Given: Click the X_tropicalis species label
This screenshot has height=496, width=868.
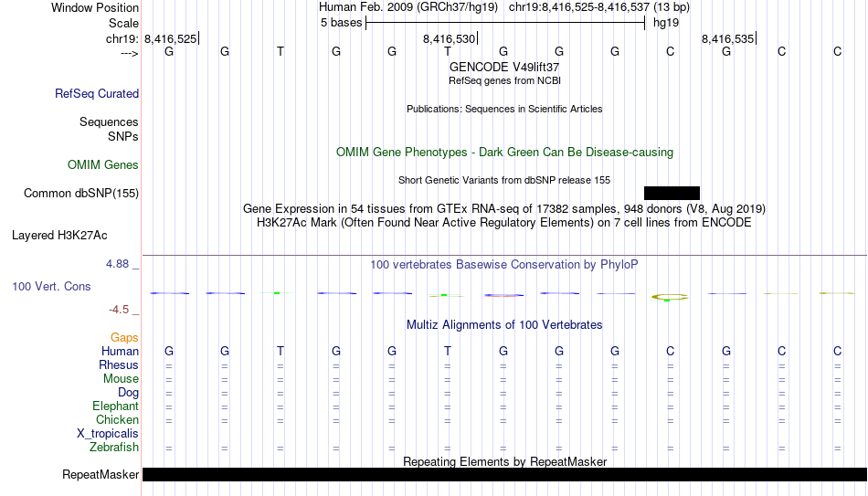Looking at the screenshot, I should (108, 434).
